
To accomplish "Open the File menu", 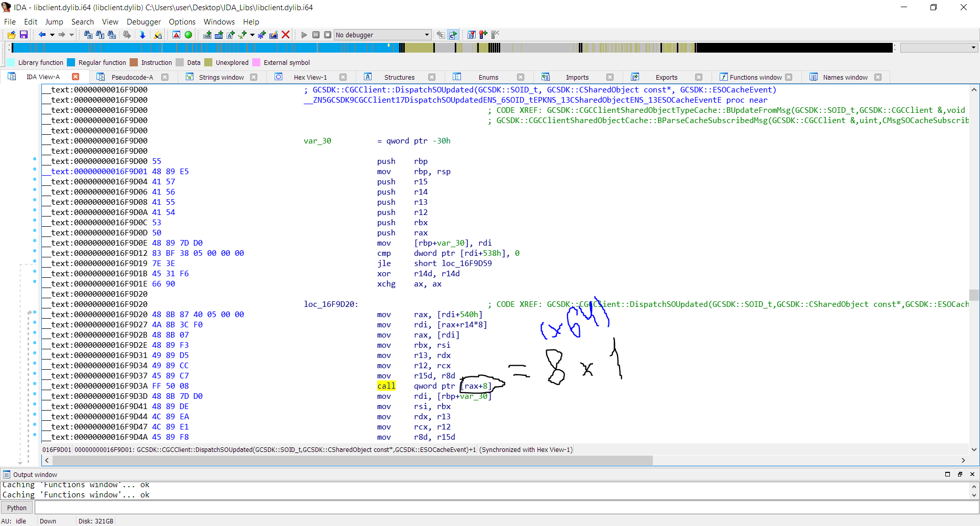I will coord(10,21).
